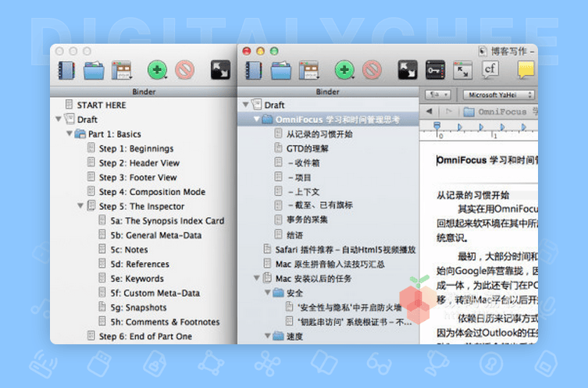Select 5b: General Meta-Data

155,236
